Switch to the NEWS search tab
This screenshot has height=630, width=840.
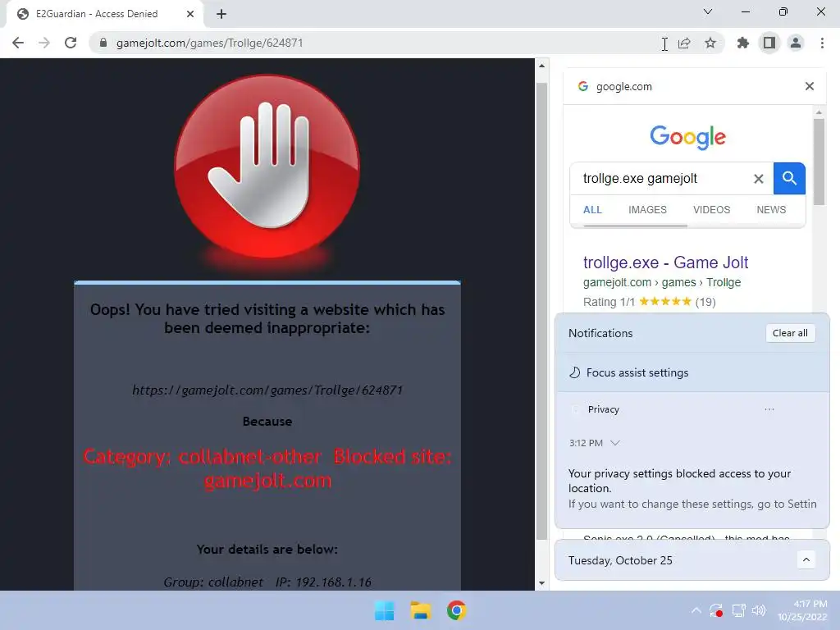pos(771,209)
